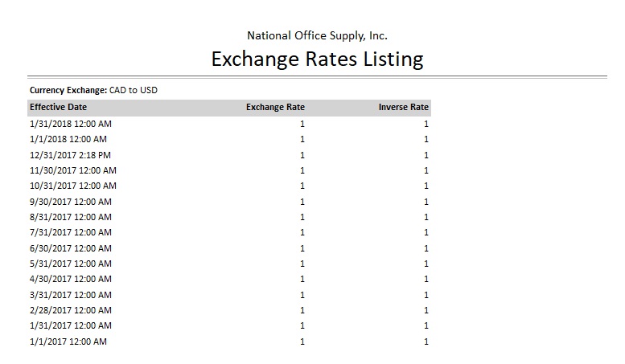The width and height of the screenshot is (625, 364).
Task: Click the Effective Date column header
Action: click(58, 107)
